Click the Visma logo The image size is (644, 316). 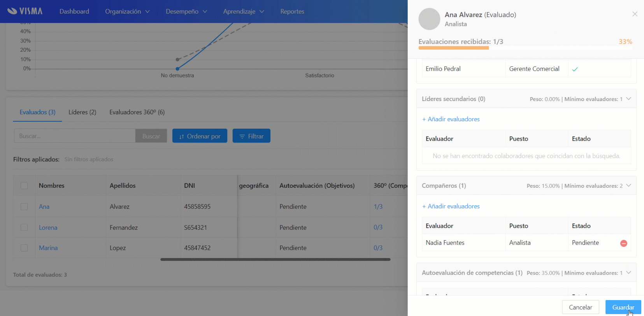click(25, 11)
